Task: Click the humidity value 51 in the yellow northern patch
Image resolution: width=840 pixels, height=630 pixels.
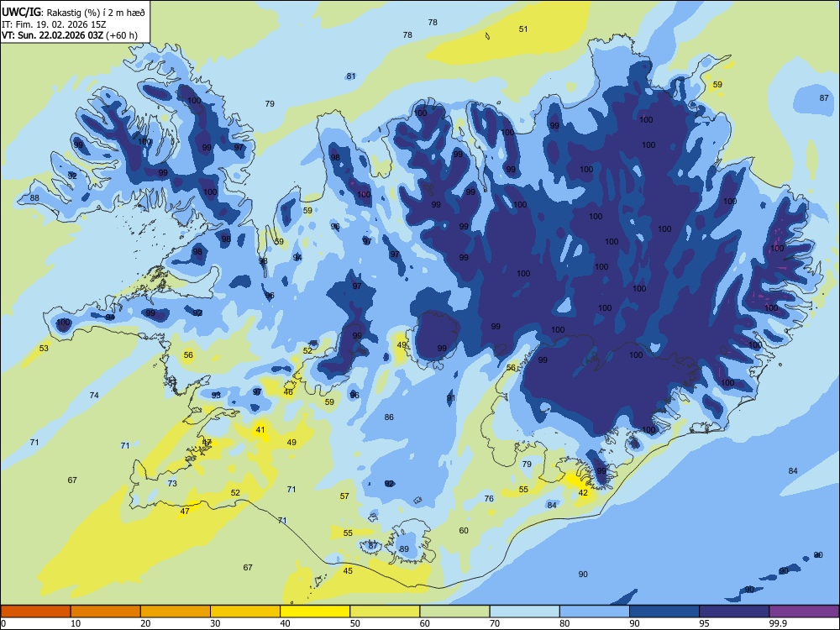Action: (523, 29)
